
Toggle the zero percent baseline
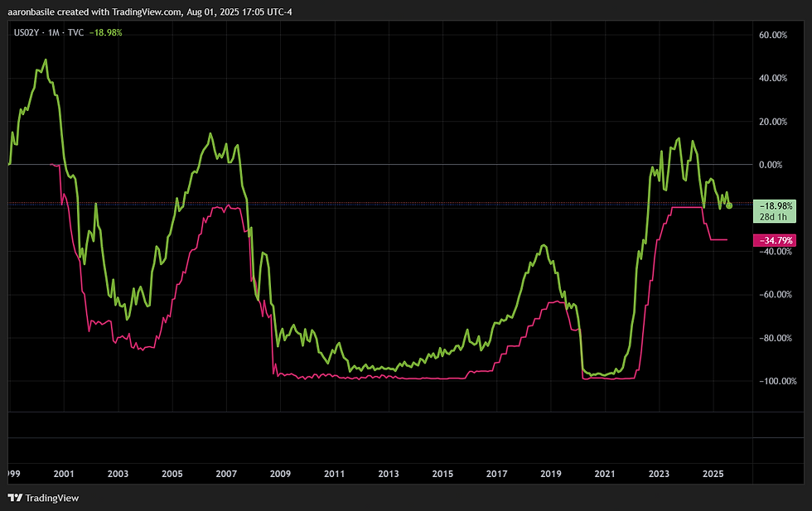373,164
